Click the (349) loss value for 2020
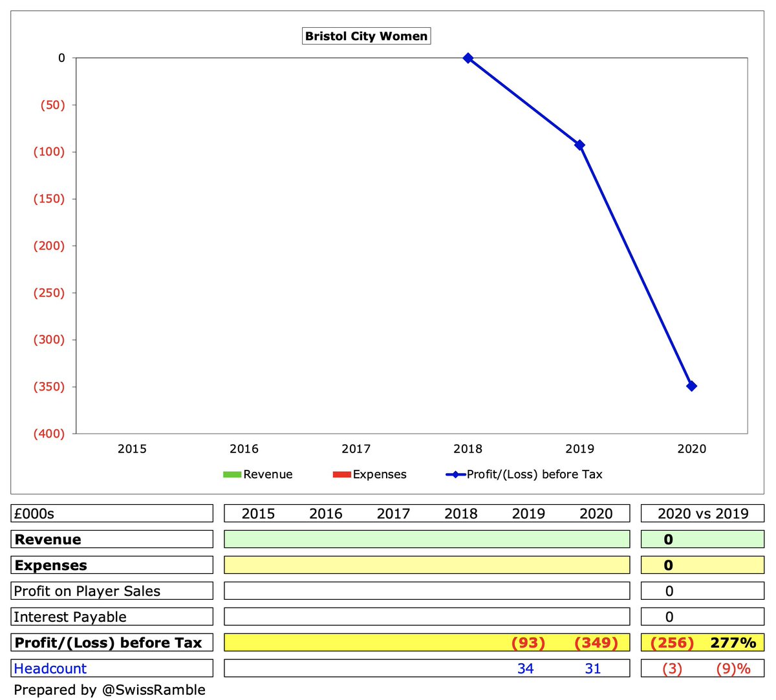 [596, 643]
